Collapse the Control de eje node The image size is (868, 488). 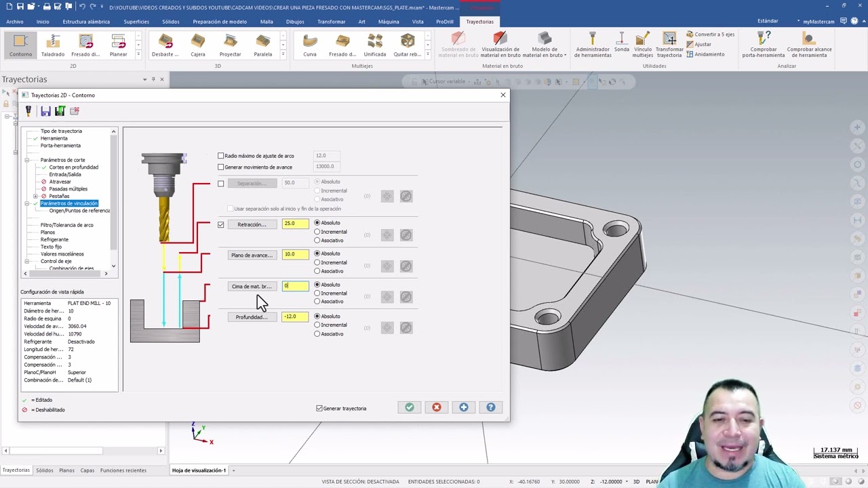(x=27, y=261)
